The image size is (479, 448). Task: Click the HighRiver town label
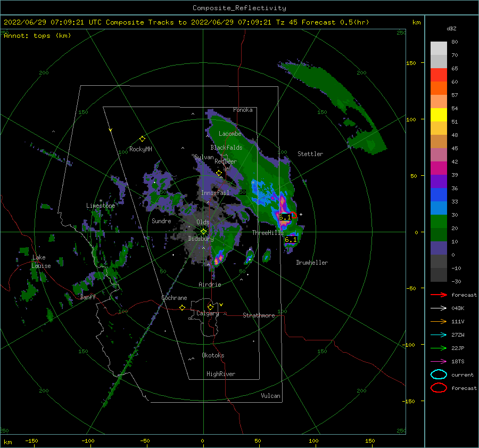(x=221, y=374)
